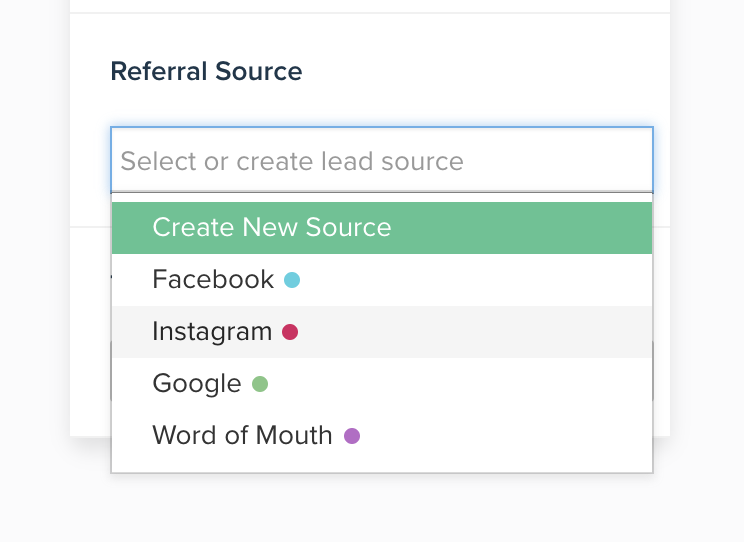This screenshot has height=542, width=744.
Task: Click the green dot beside Google
Action: coord(260,384)
